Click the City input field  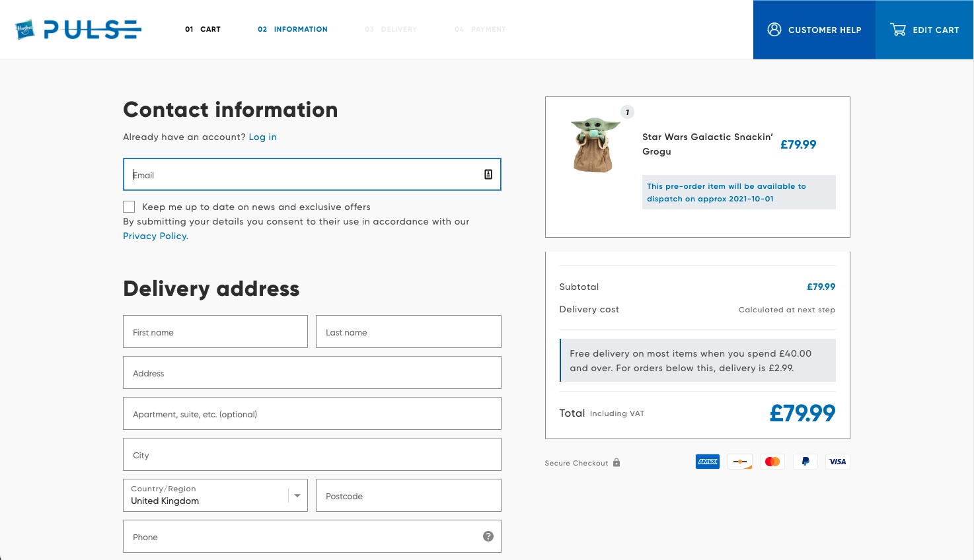point(312,454)
